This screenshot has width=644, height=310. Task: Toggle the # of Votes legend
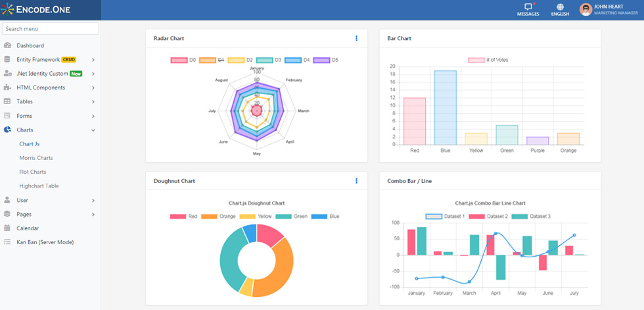click(x=488, y=60)
